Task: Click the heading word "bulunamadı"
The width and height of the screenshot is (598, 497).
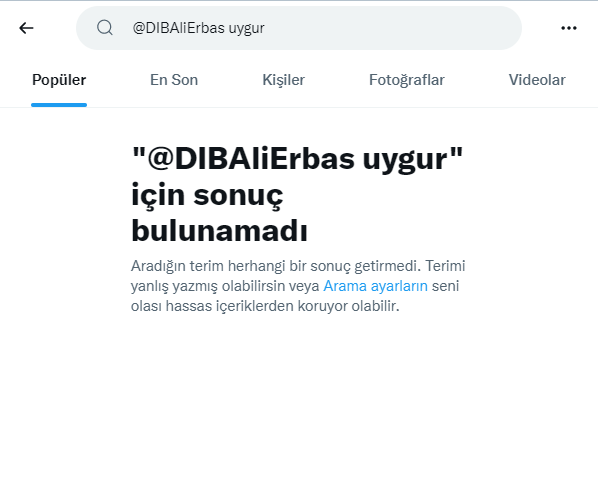Action: pos(219,231)
